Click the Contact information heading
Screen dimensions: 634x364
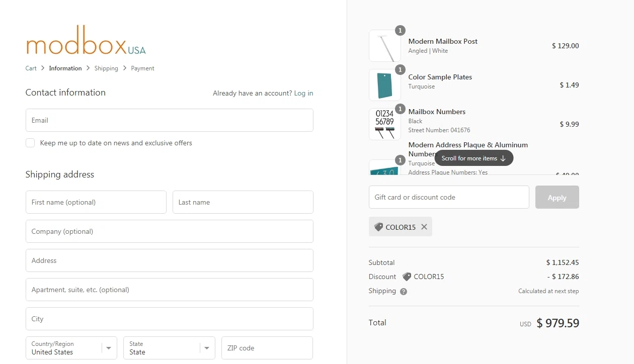(x=65, y=93)
